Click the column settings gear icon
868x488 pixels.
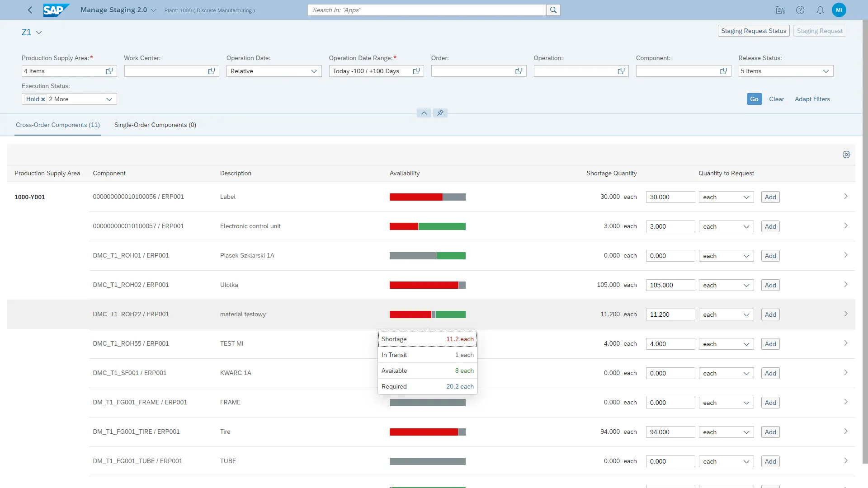[x=846, y=155]
